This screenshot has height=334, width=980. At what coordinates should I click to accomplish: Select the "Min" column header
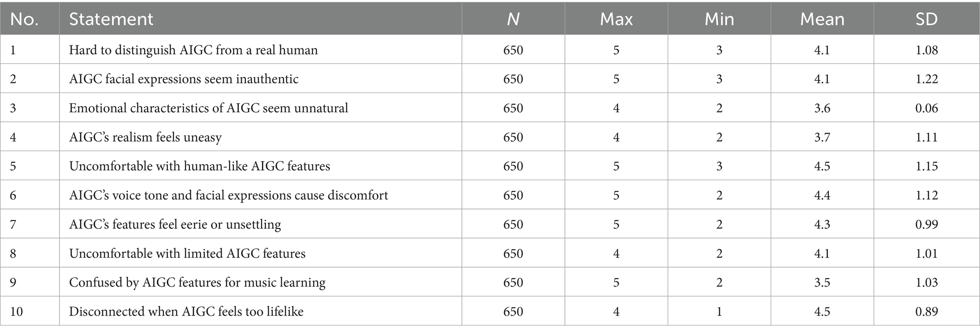click(719, 19)
